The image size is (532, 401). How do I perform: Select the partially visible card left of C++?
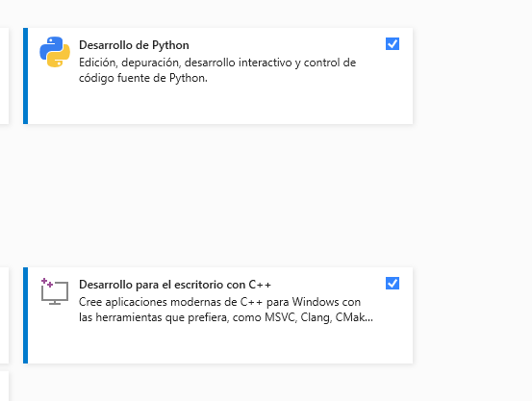[x=4, y=315]
